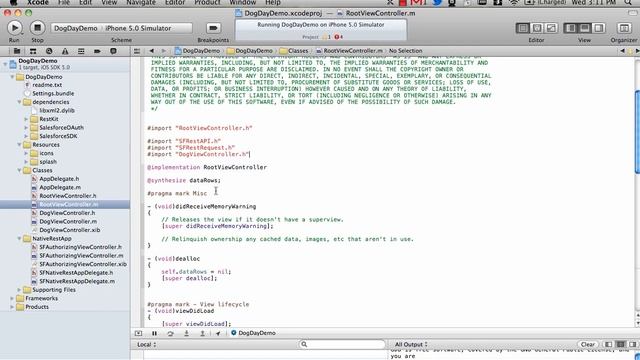Toggle the Utilities pane view button
Image resolution: width=640 pixels, height=360 pixels.
(599, 28)
